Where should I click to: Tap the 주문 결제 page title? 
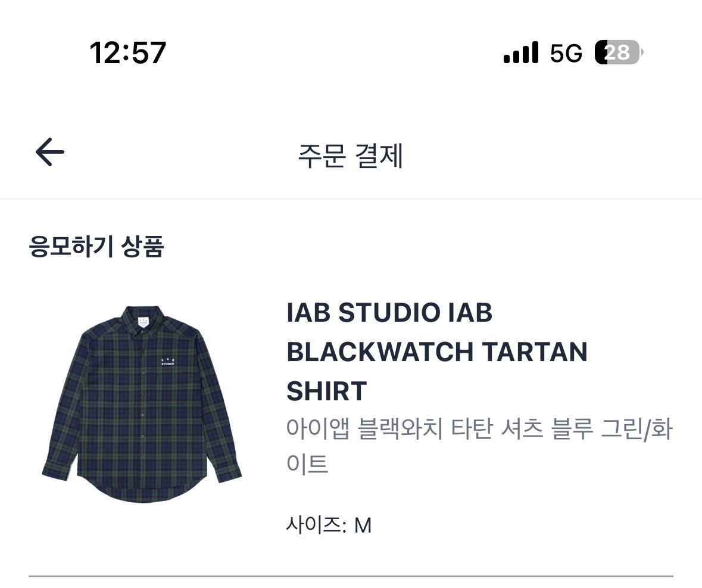point(351,156)
